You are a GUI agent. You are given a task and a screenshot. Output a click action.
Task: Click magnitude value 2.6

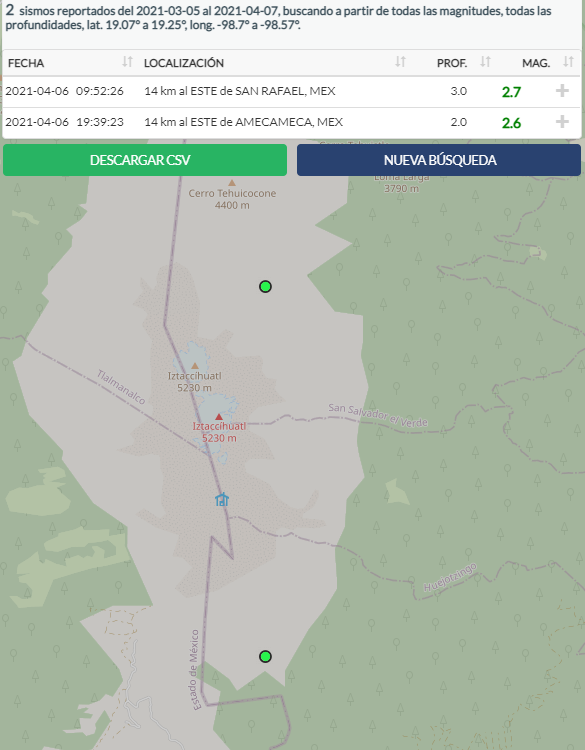tap(511, 123)
